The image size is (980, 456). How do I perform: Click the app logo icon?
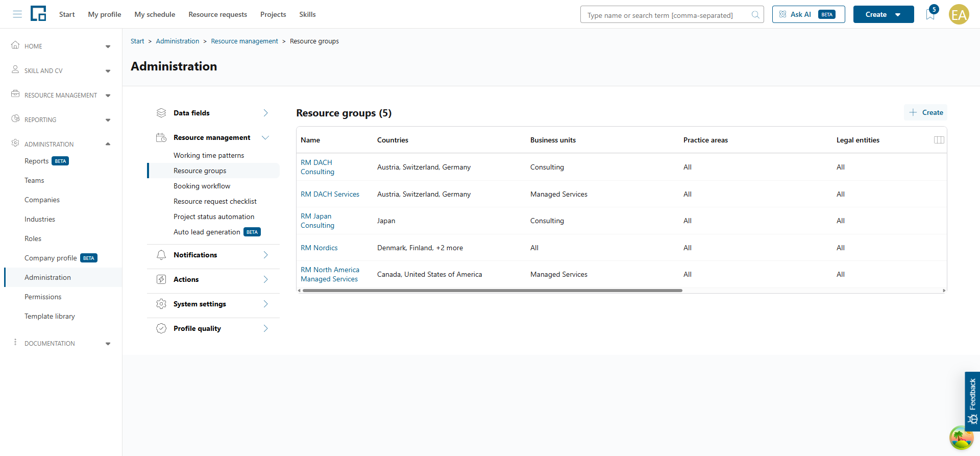(x=38, y=14)
